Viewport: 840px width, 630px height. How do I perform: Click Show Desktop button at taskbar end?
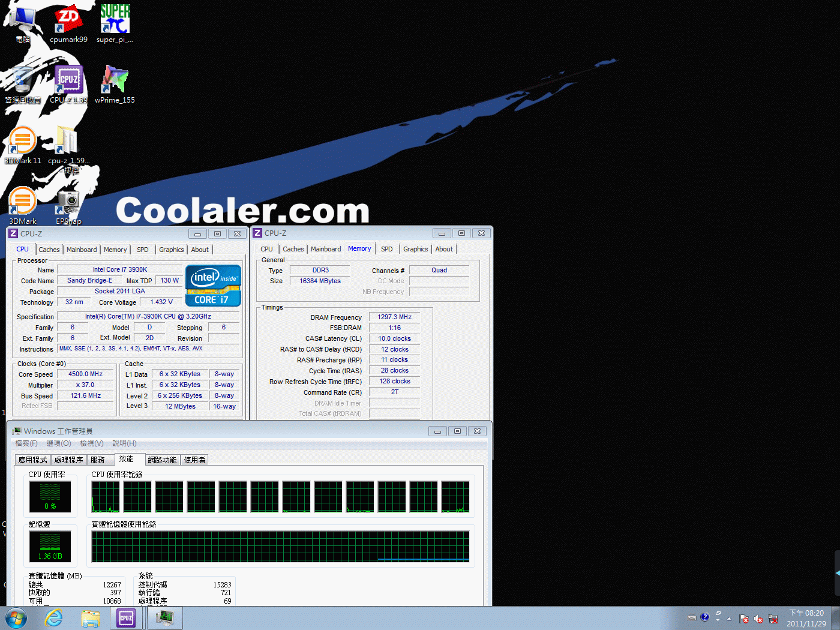pos(836,618)
